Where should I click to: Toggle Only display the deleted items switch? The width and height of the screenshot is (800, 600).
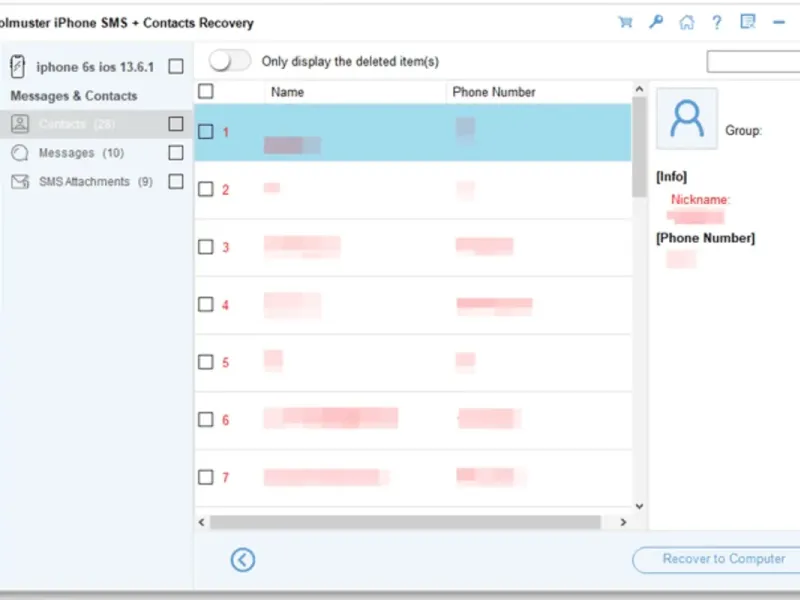click(230, 61)
